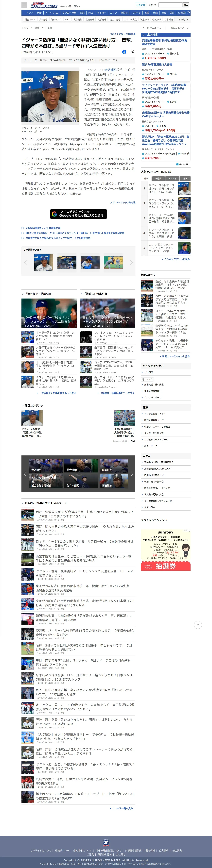Advance the player banner to the next slide

pos(132,473)
